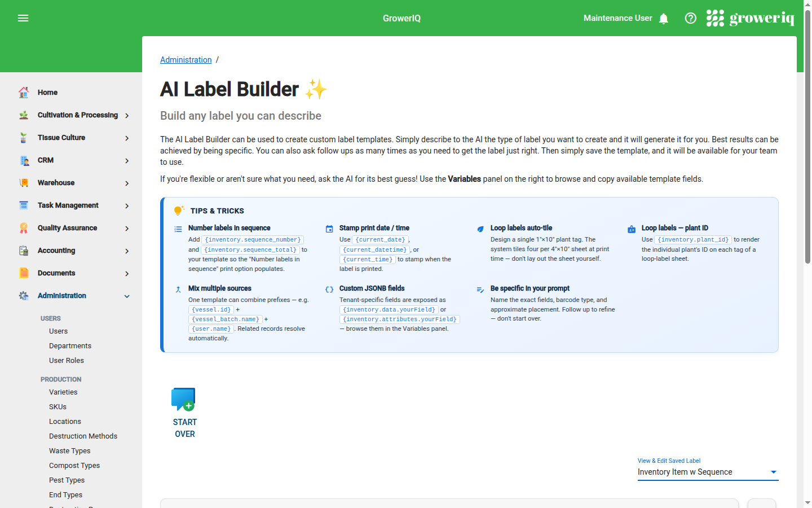Expand the Accounting menu chevron
Image resolution: width=812 pixels, height=508 pixels.
coord(127,251)
